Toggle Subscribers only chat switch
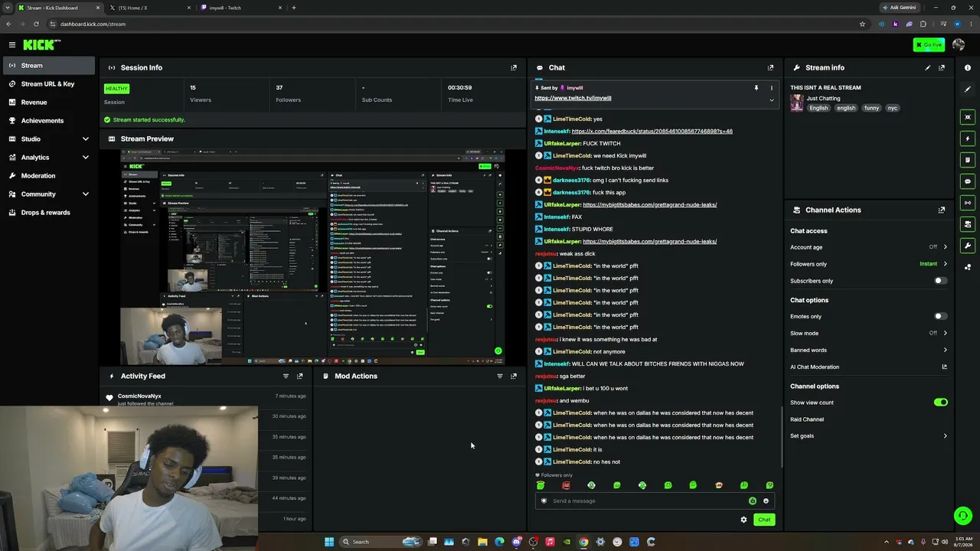 coord(940,281)
